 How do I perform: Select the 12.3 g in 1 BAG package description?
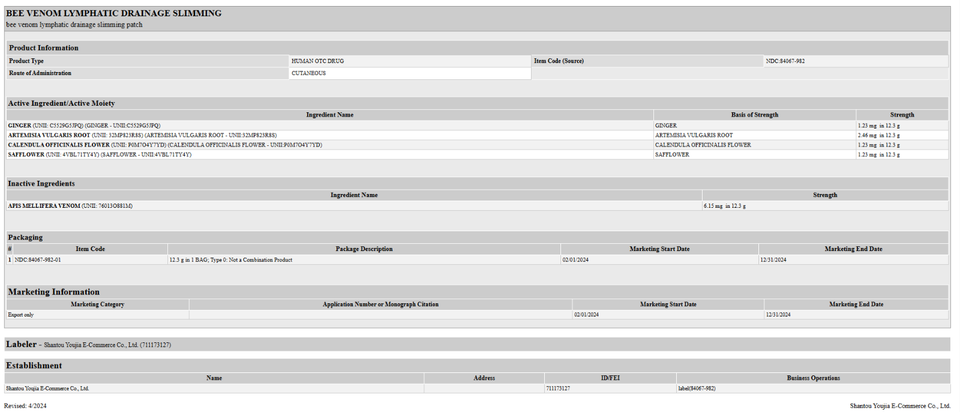pyautogui.click(x=230, y=260)
